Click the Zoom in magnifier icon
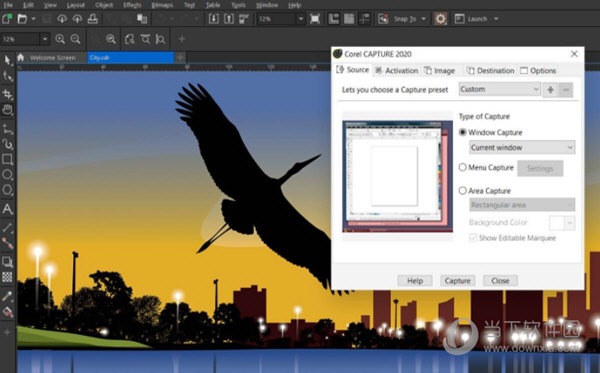 point(60,39)
